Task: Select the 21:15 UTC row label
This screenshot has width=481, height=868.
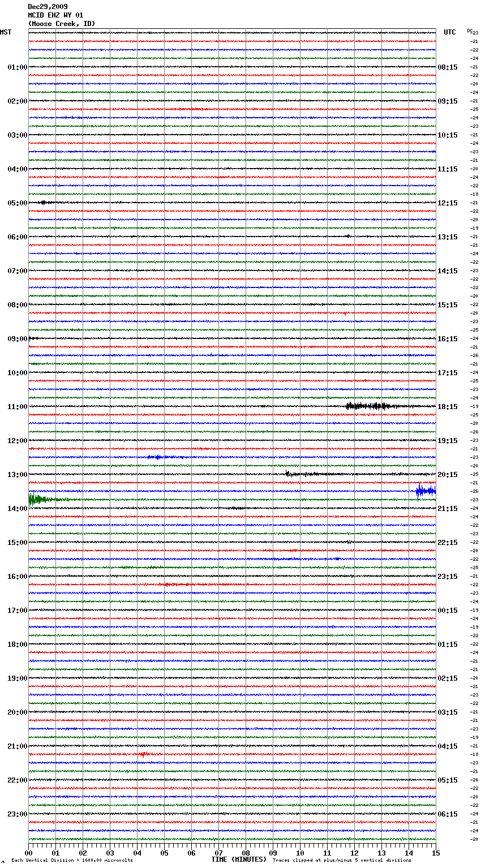Action: (448, 509)
